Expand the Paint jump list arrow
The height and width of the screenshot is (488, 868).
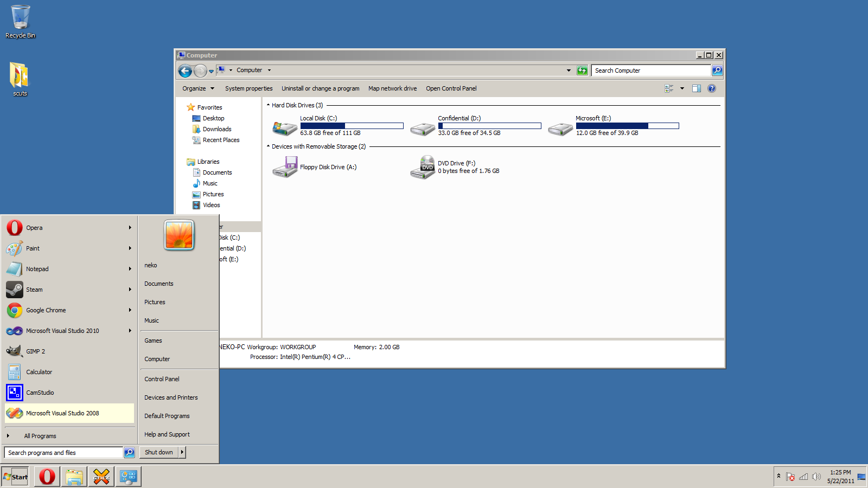pos(130,248)
